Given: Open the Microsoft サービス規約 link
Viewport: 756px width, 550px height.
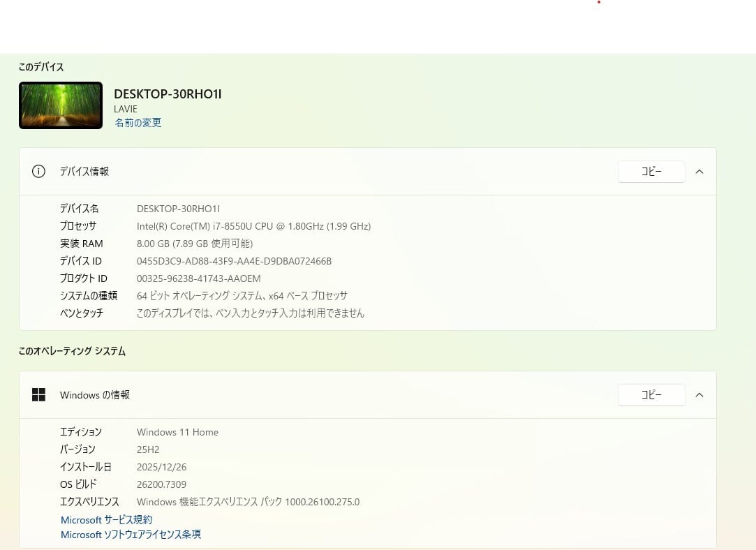Looking at the screenshot, I should pos(107,519).
